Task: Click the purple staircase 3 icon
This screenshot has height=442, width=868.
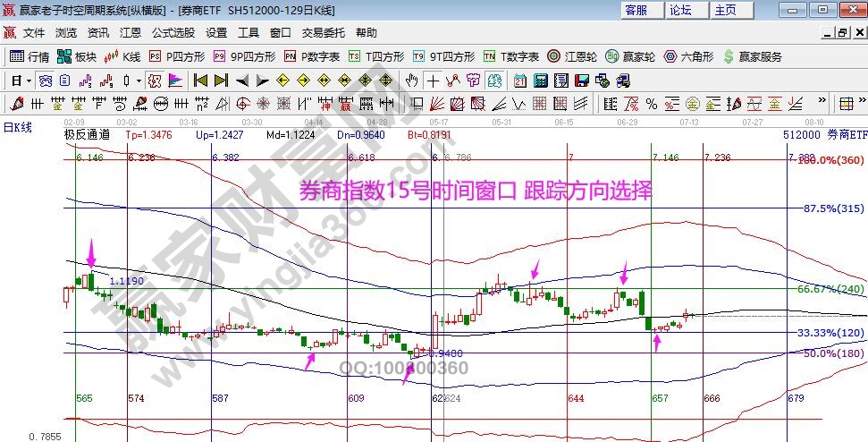Action: [x=86, y=81]
